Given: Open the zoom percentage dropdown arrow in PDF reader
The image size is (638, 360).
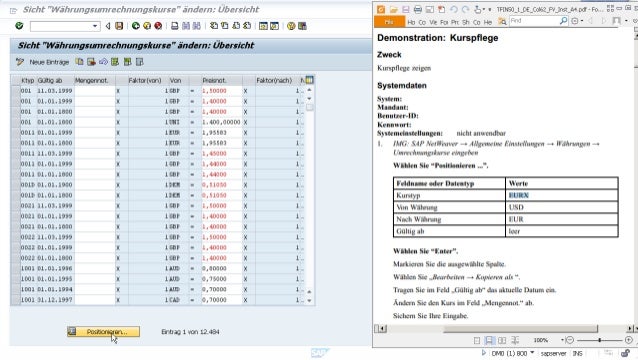Looking at the screenshot, I should coord(562,340).
